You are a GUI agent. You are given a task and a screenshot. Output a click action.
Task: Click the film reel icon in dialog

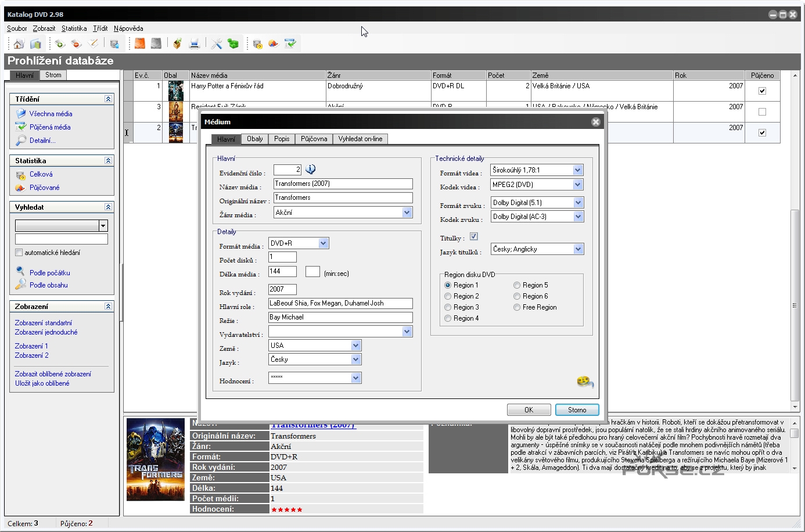[x=585, y=382]
